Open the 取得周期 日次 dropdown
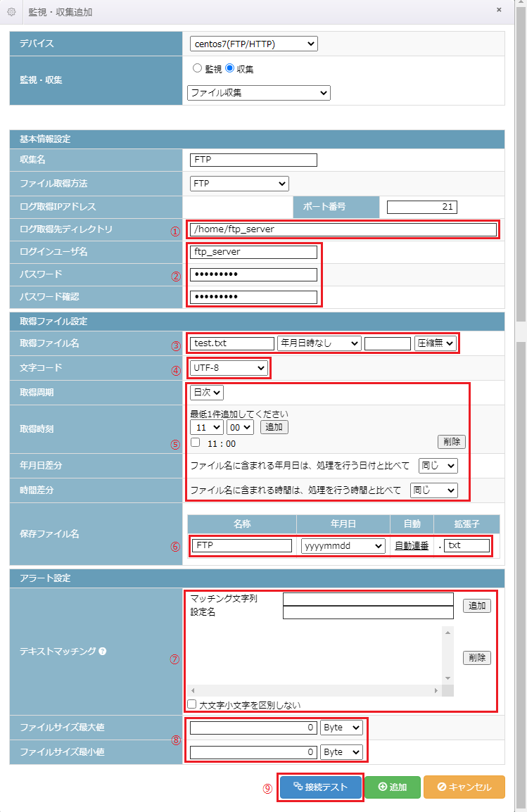 point(207,392)
